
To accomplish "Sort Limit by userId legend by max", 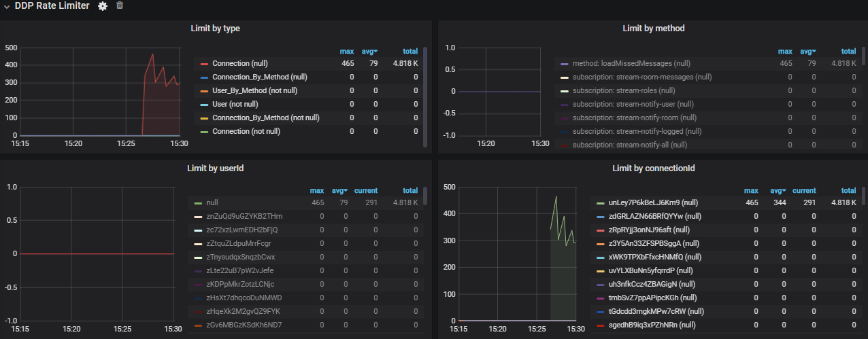I will click(317, 190).
